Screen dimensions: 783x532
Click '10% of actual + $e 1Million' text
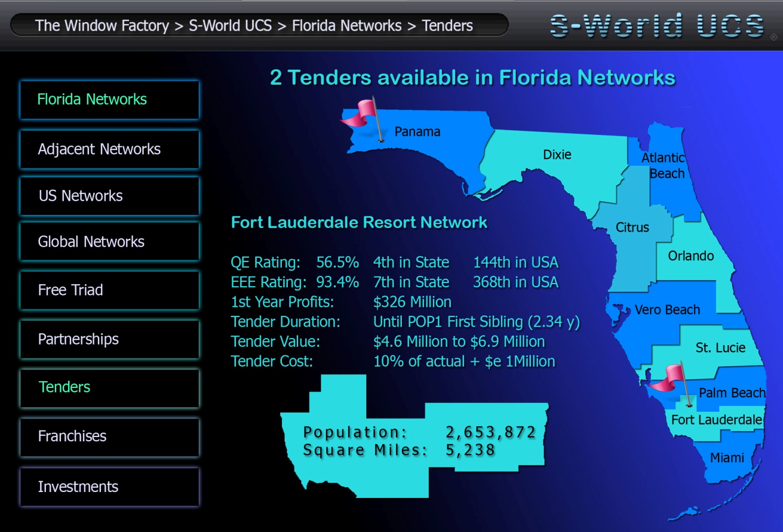point(464,361)
